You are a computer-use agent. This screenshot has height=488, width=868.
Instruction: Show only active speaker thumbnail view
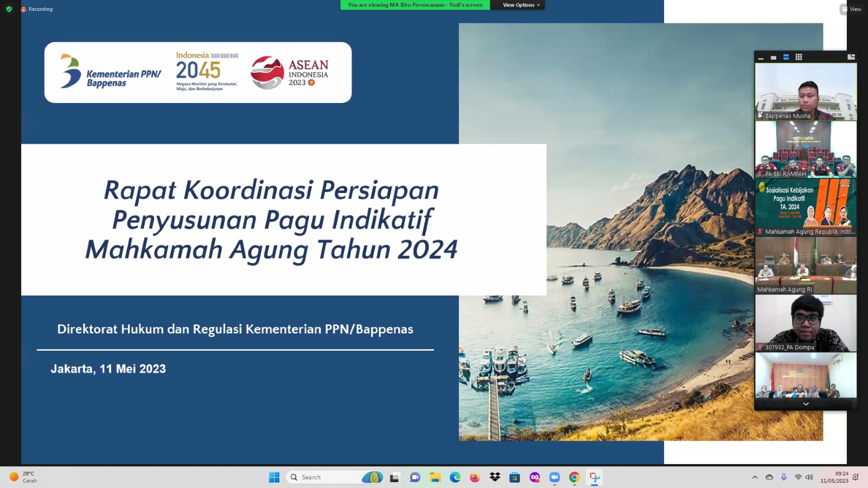(773, 57)
